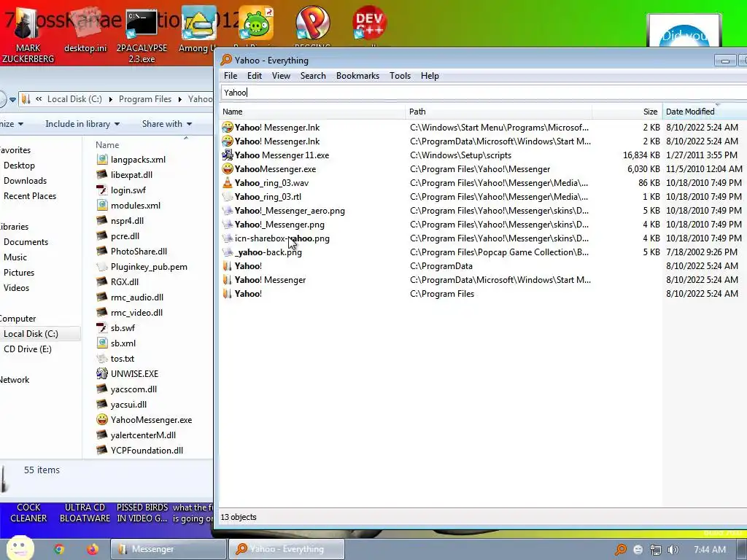The image size is (747, 560).
Task: Open the Help menu in Everything
Action: point(430,76)
